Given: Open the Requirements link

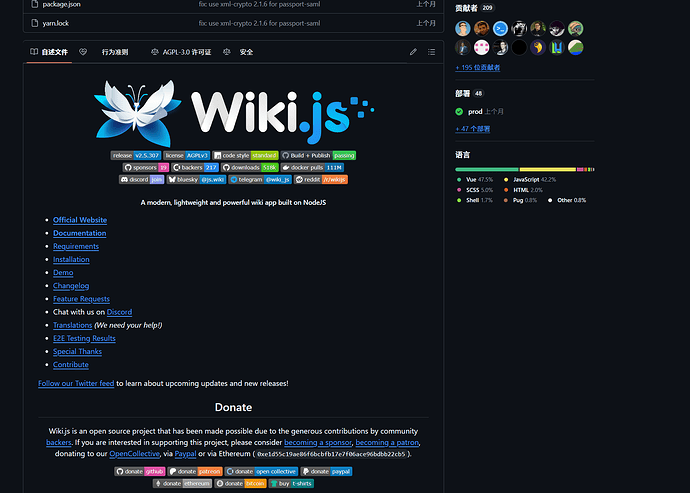Looking at the screenshot, I should [x=76, y=246].
